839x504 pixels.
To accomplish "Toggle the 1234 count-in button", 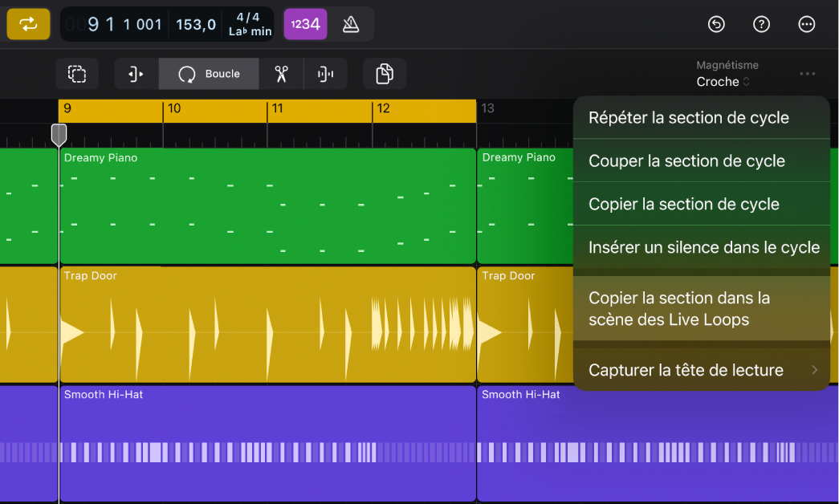I will coord(305,24).
